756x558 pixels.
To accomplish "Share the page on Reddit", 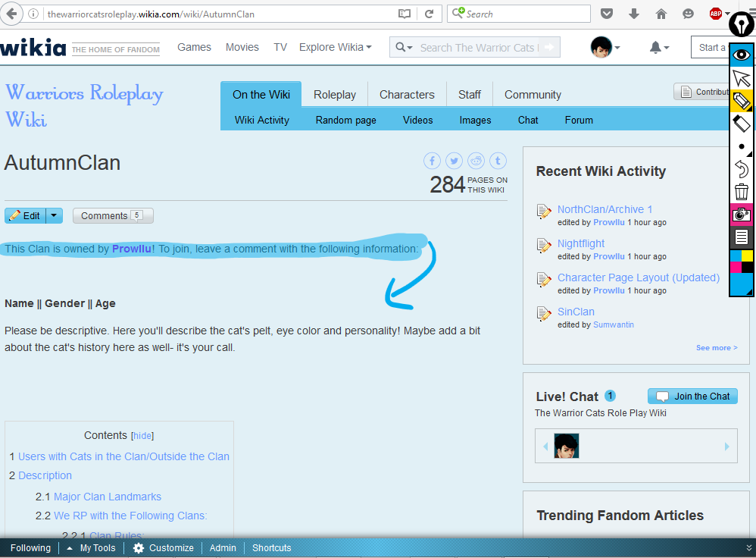I will 476,161.
